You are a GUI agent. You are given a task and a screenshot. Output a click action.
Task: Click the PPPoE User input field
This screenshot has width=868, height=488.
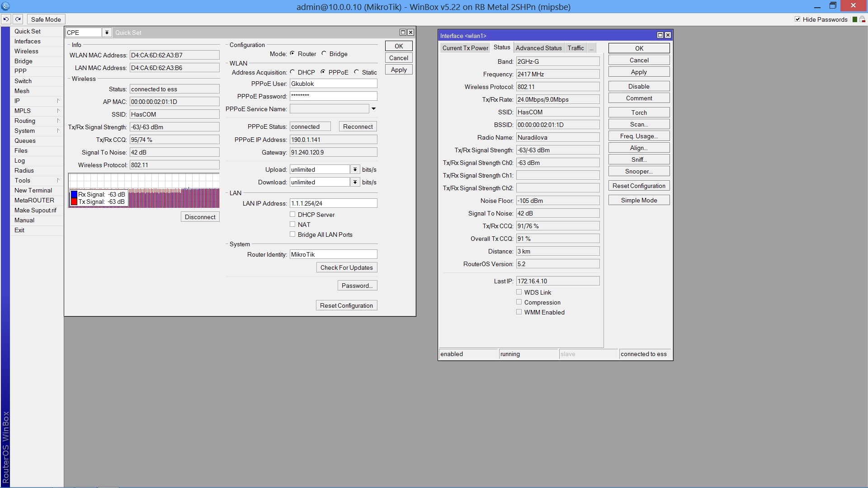333,84
